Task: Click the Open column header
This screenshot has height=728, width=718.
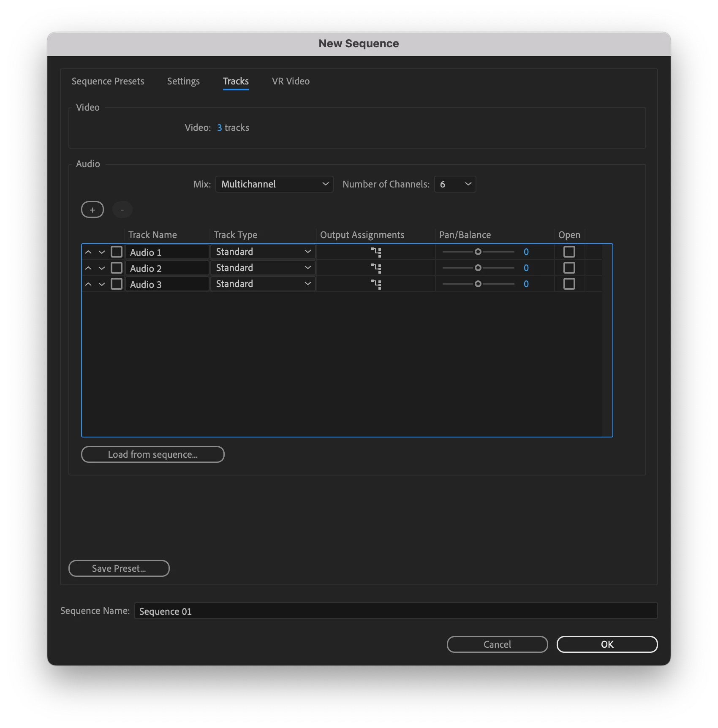Action: tap(569, 235)
